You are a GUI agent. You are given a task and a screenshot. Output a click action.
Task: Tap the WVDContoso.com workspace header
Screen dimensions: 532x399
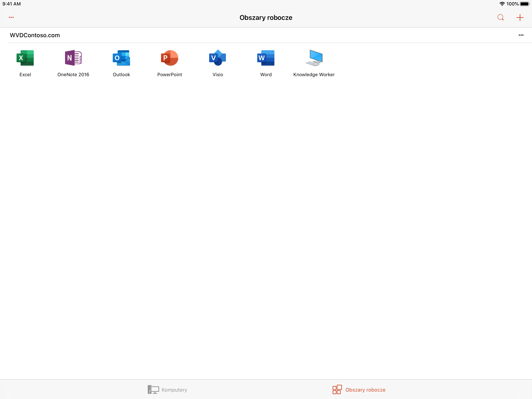tap(35, 35)
